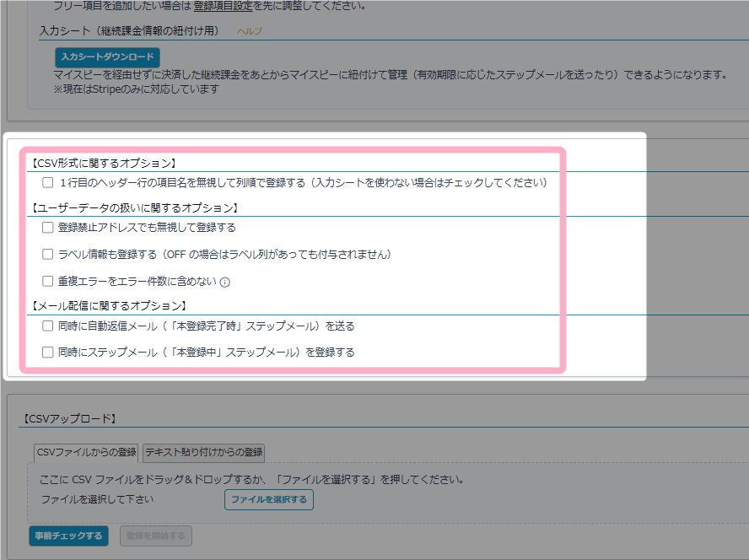The height and width of the screenshot is (560, 749).
Task: Click the info icon beside 重複エラーをエラー件数に含めない
Action: [225, 282]
